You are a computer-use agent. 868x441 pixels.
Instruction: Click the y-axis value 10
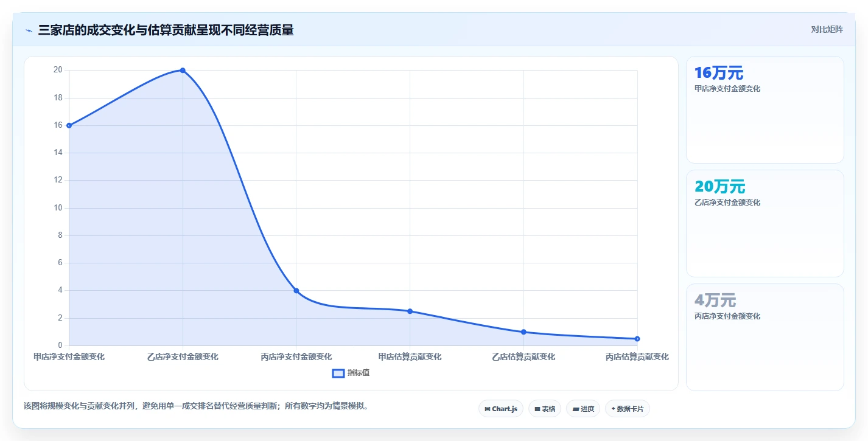tap(58, 208)
